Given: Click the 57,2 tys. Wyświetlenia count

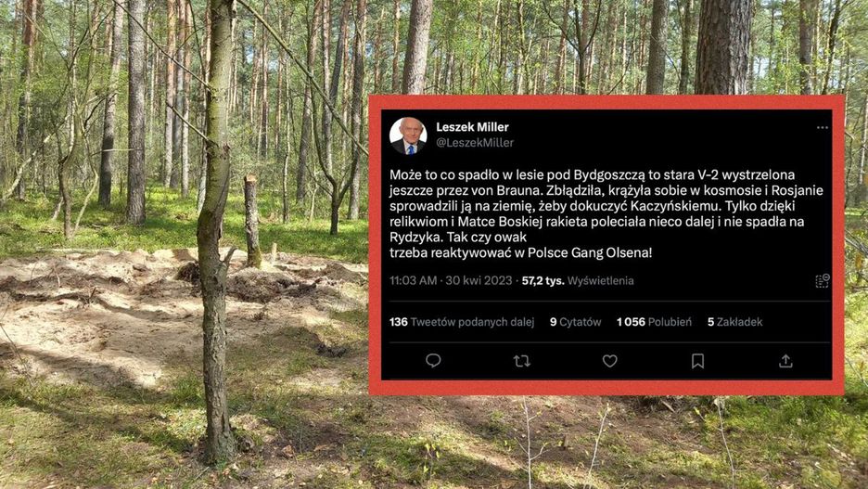Looking at the screenshot, I should click(578, 281).
